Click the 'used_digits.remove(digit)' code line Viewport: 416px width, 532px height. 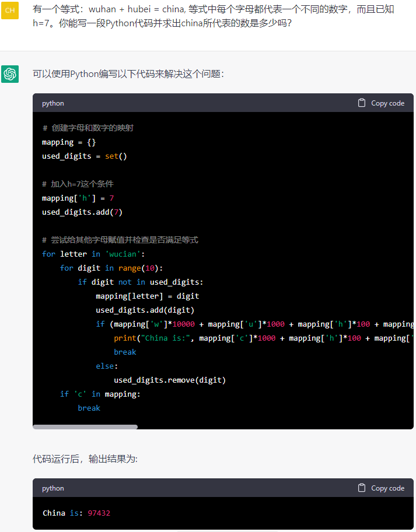170,380
